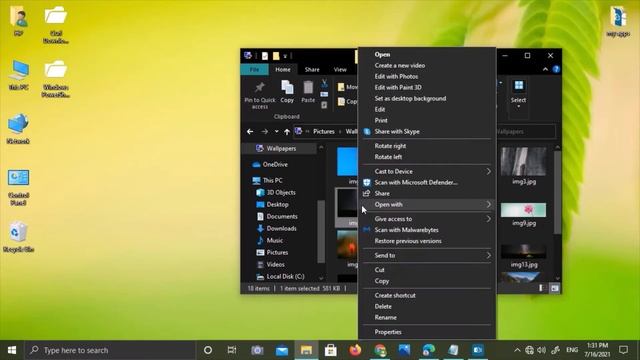Screen dimensions: 640x360
Task: Open File Explorer help question icon
Action: [x=556, y=69]
